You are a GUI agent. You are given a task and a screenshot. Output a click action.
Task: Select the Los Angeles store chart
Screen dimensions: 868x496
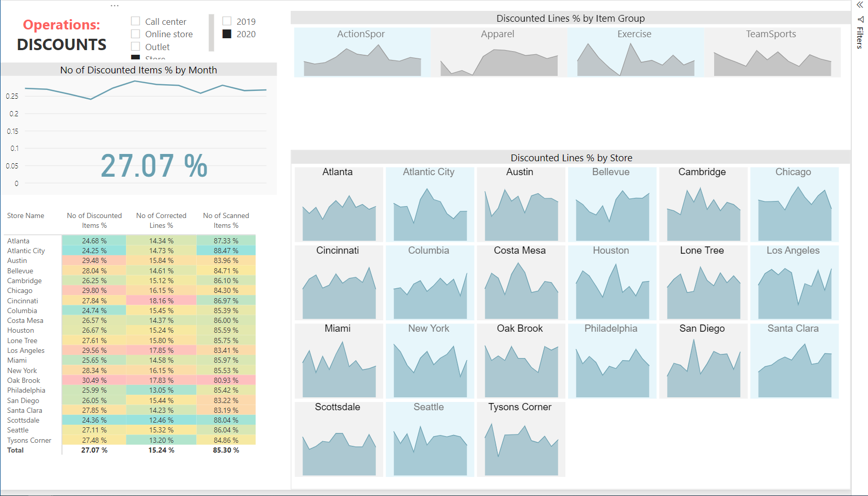click(794, 283)
